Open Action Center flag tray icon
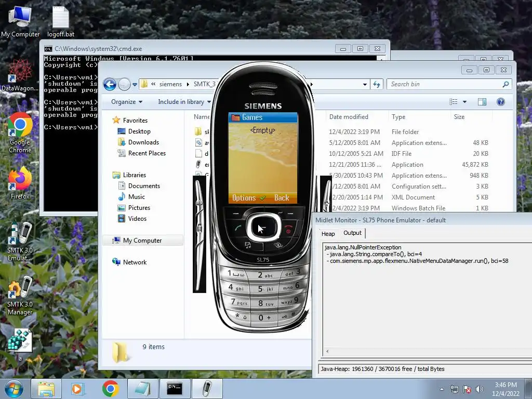This screenshot has height=399, width=532. 467,389
